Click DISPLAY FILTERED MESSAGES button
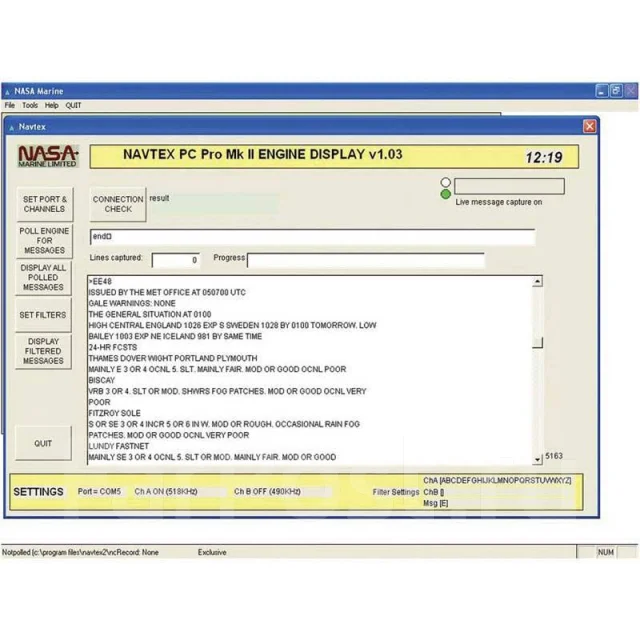The height and width of the screenshot is (640, 640). (43, 351)
